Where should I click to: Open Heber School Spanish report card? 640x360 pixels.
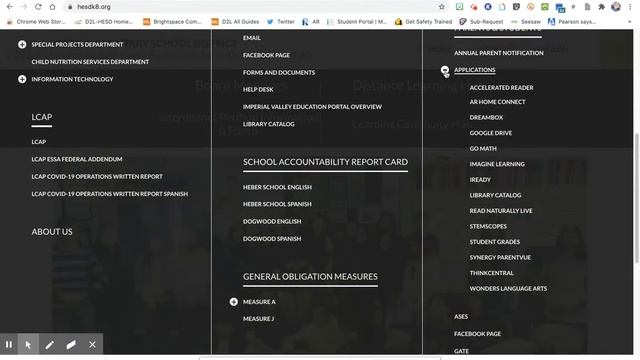(x=277, y=204)
